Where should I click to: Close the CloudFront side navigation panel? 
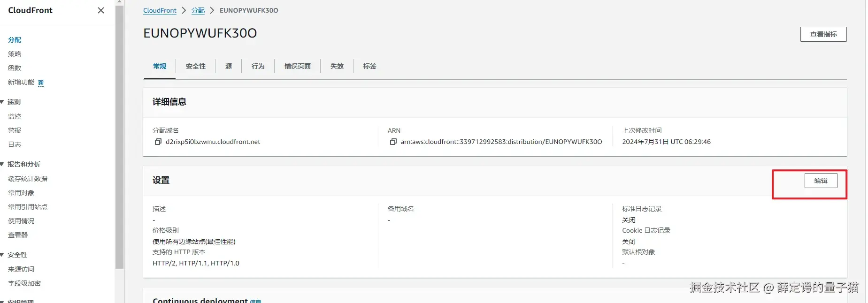101,10
